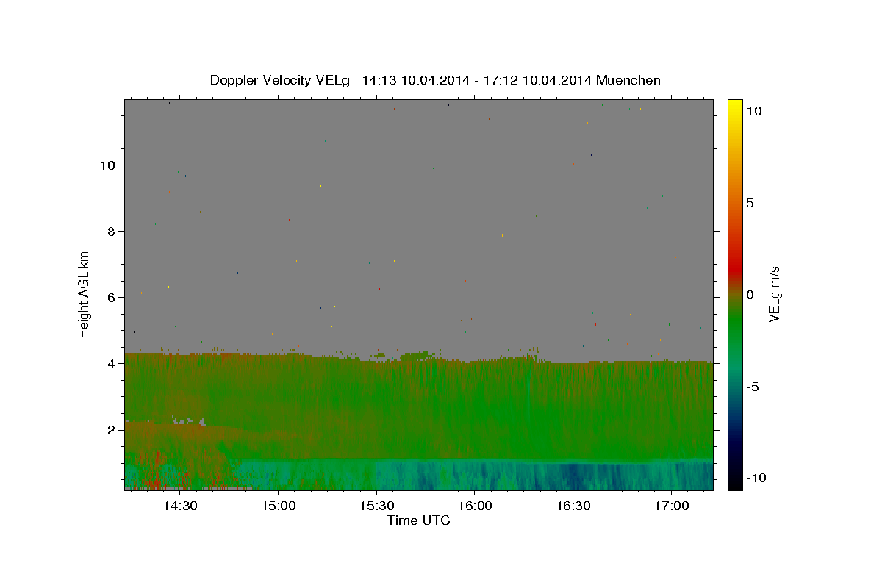This screenshot has height=588, width=882.
Task: Click the yellow top of the colorbar
Action: pyautogui.click(x=734, y=107)
